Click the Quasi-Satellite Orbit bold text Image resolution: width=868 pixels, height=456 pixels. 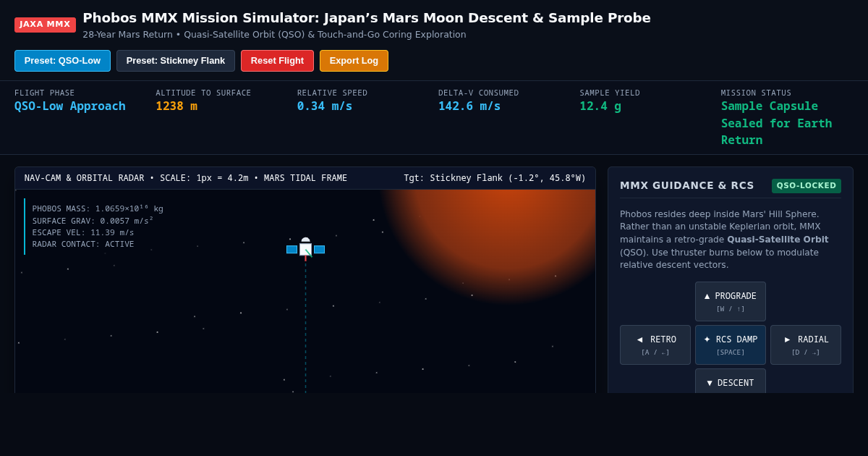778,240
